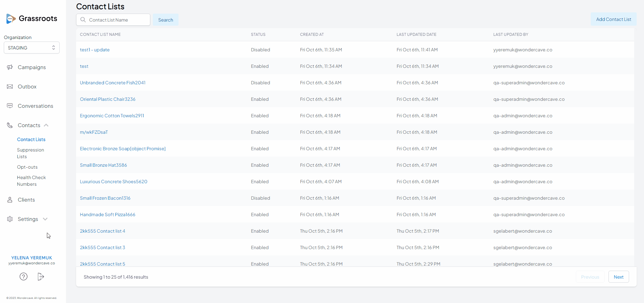Open 'Small Bronze Hat3586' contact list

103,165
